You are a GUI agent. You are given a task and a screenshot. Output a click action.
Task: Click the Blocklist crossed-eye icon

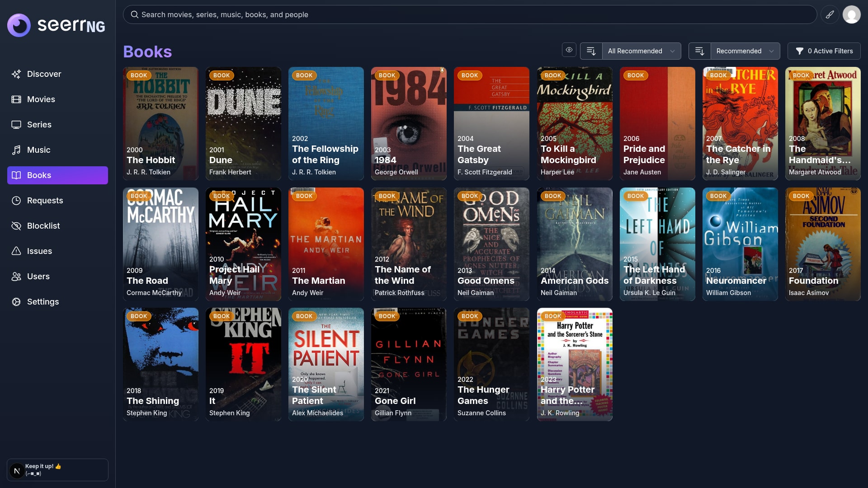coord(16,226)
